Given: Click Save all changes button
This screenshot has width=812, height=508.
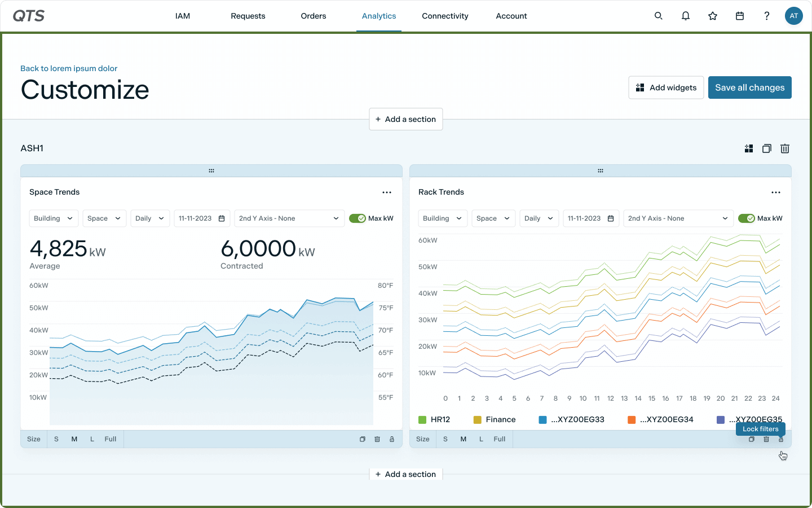Looking at the screenshot, I should coord(749,87).
